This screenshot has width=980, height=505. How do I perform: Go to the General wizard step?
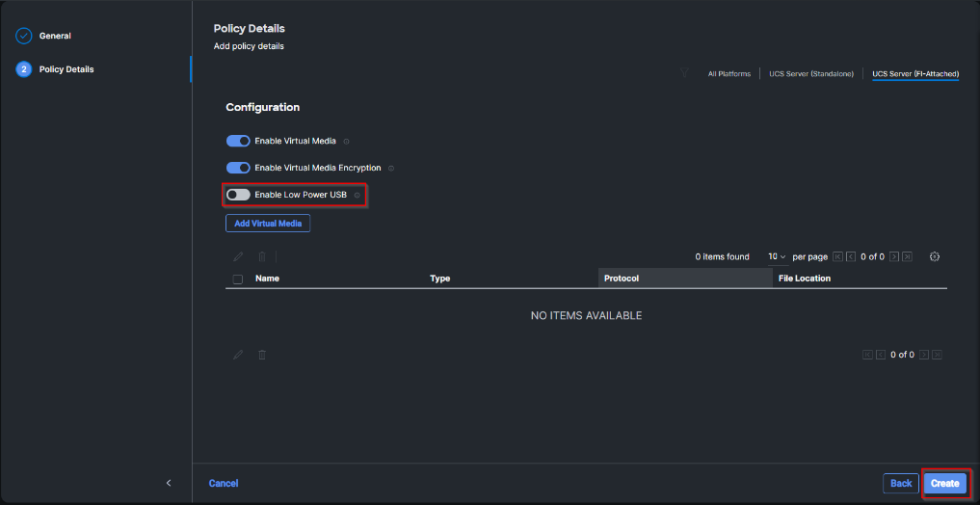(x=55, y=37)
